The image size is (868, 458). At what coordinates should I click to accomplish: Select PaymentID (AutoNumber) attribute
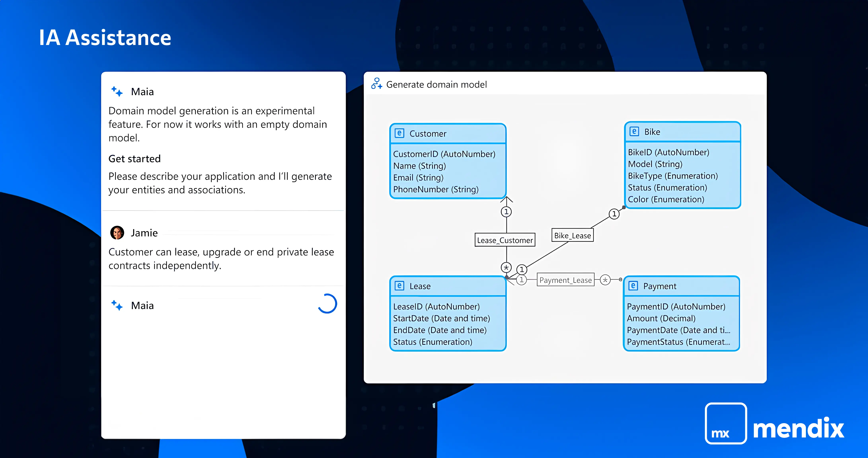coord(676,307)
